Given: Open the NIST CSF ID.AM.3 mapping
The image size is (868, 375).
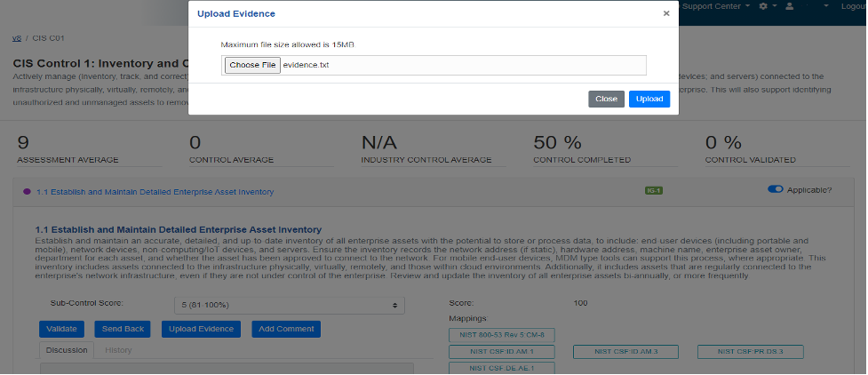Looking at the screenshot, I should point(626,351).
